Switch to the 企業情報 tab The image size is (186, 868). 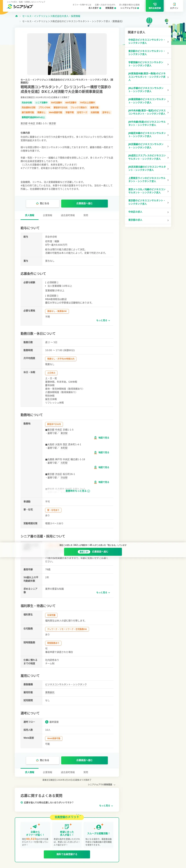click(47, 215)
